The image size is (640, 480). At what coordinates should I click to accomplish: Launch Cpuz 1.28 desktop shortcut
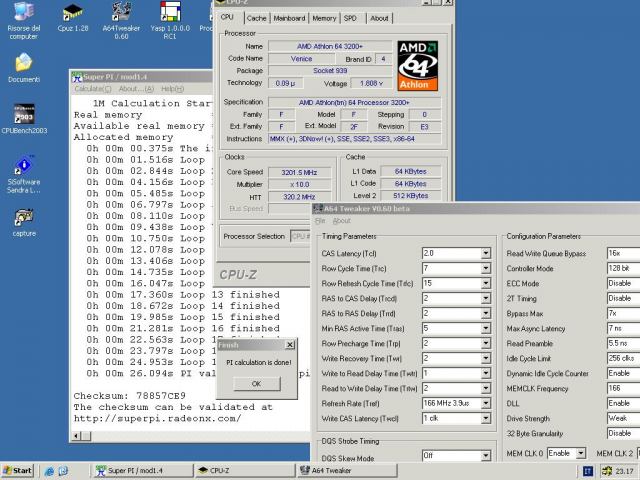coord(73,17)
